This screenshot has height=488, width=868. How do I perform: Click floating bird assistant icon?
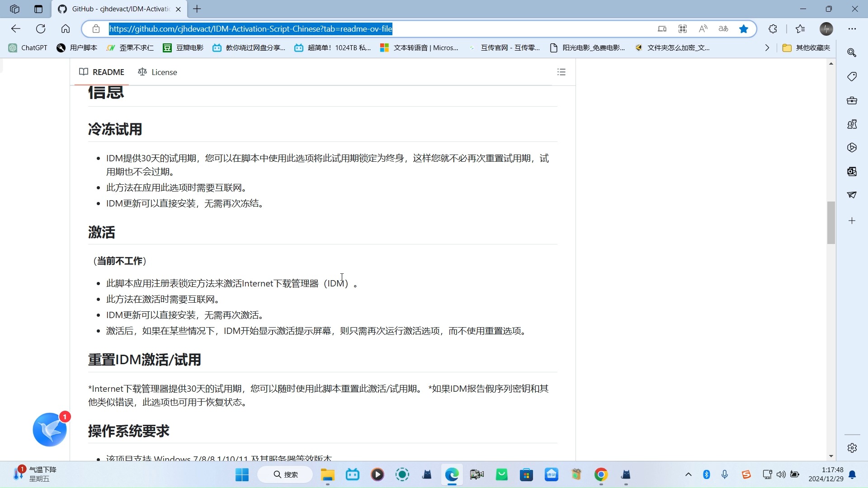tap(50, 430)
